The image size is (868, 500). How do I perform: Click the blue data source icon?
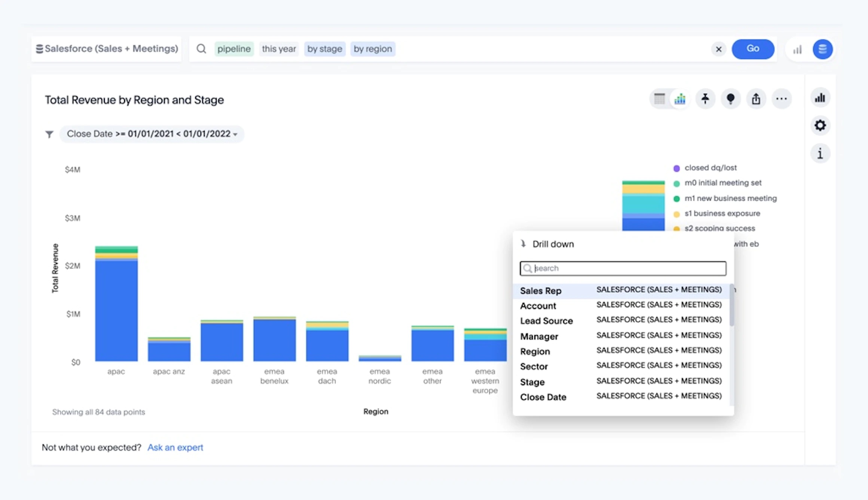coord(822,49)
